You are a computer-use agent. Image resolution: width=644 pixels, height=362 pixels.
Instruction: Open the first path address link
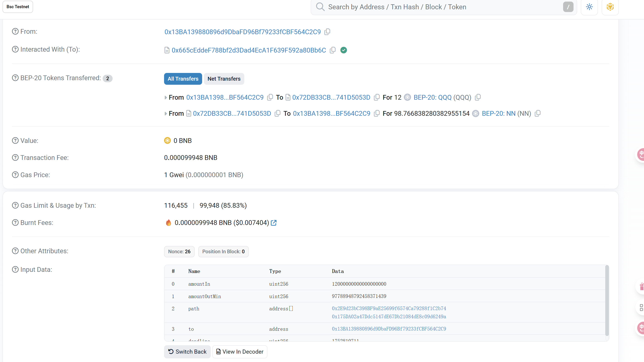click(x=389, y=308)
